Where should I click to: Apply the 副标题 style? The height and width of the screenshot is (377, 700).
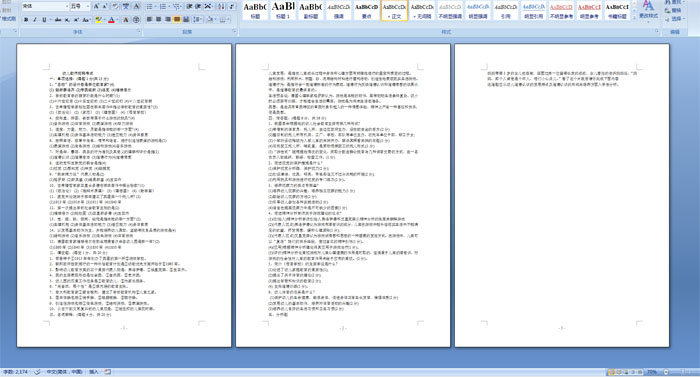click(311, 10)
